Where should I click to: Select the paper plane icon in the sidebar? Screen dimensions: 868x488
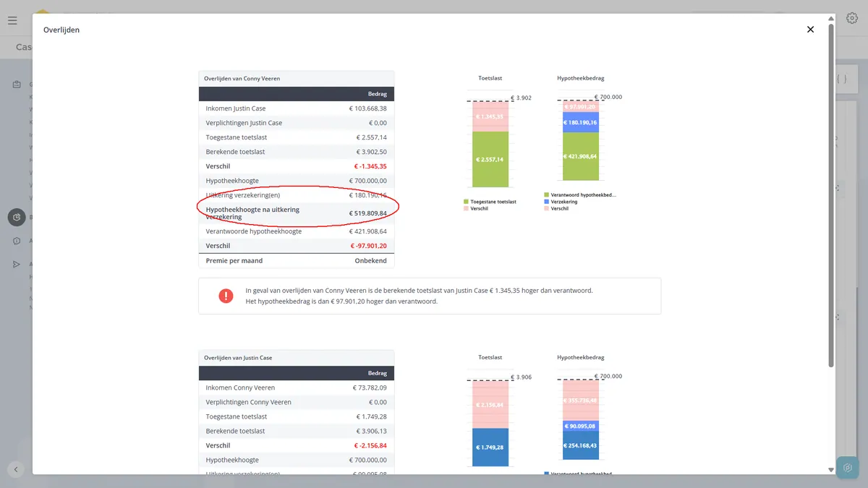coord(16,265)
